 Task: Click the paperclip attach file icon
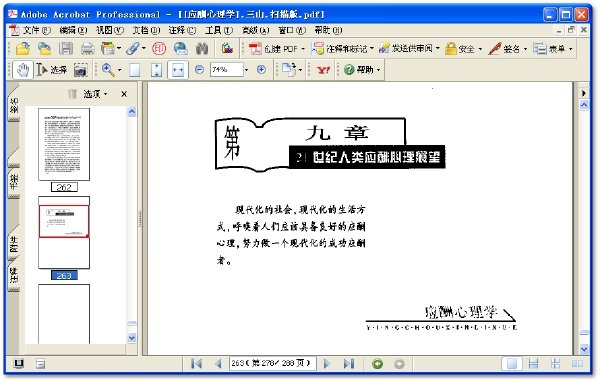(x=133, y=49)
